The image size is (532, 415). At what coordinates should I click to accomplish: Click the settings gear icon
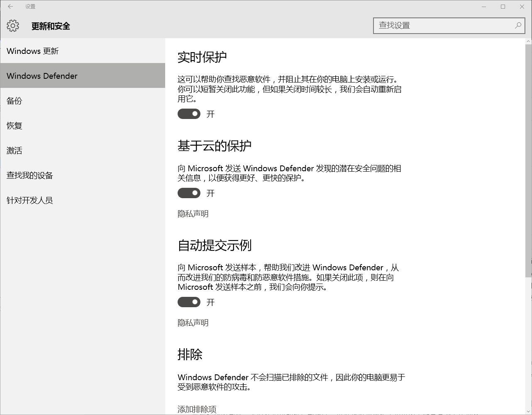13,26
